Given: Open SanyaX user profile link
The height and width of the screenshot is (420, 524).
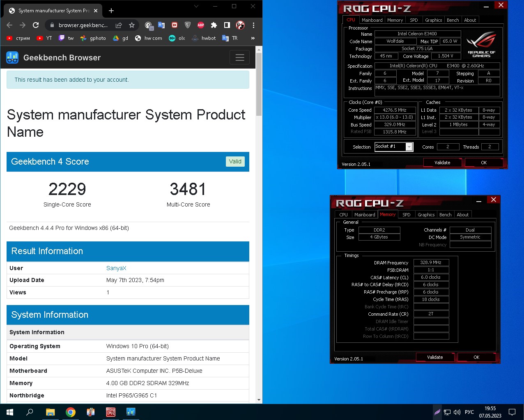Looking at the screenshot, I should click(116, 268).
